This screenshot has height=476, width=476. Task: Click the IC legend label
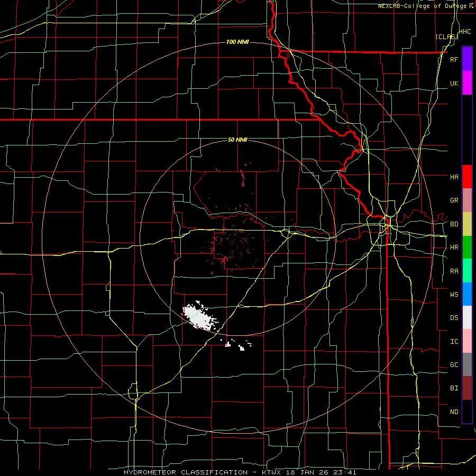(454, 342)
